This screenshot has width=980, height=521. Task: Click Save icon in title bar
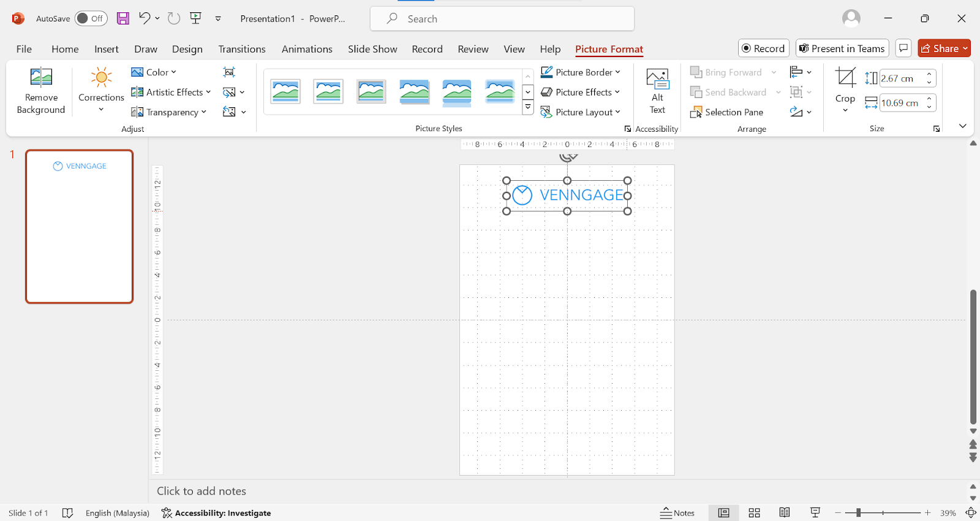(x=123, y=18)
